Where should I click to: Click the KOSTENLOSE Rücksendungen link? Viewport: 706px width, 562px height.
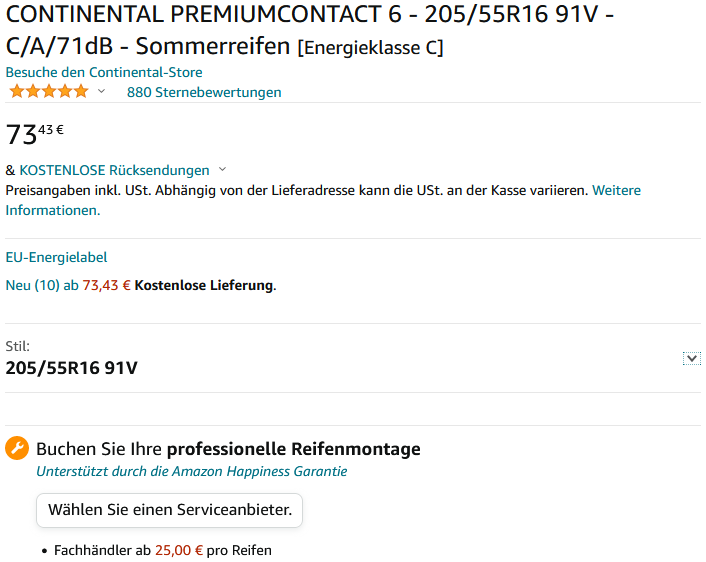tap(114, 170)
